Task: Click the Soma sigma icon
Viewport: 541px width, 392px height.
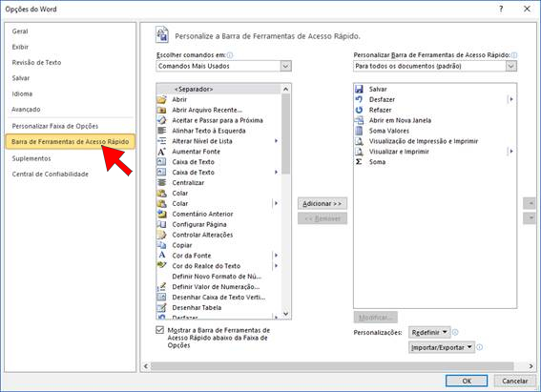Action: pyautogui.click(x=359, y=162)
